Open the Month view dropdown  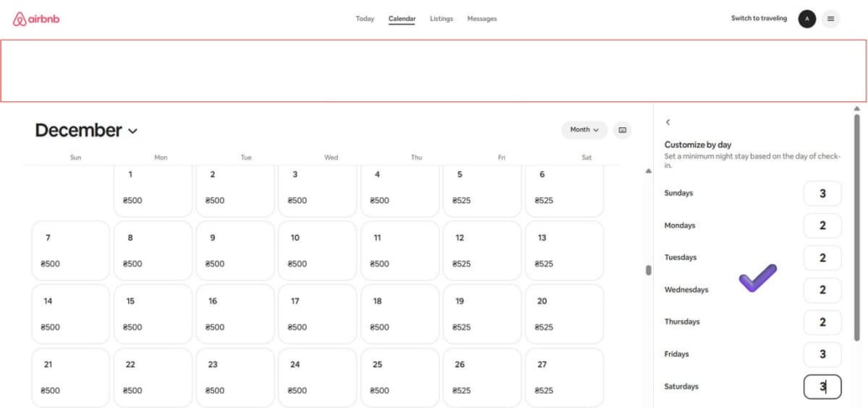pos(585,130)
